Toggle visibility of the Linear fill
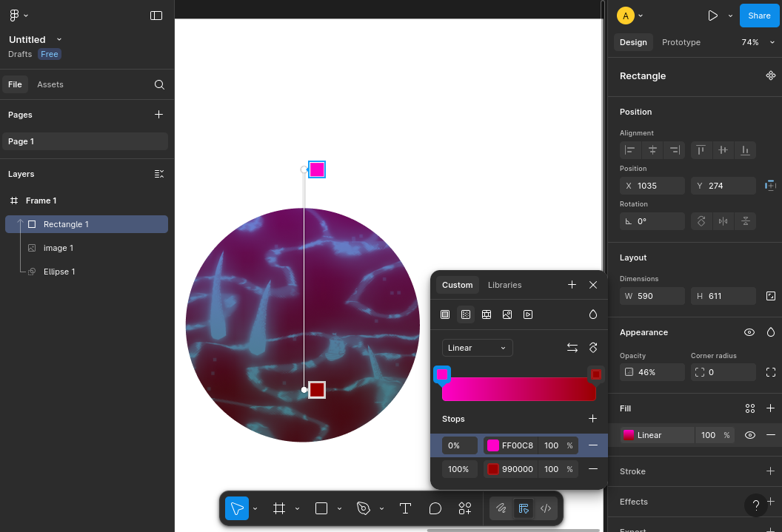Image resolution: width=782 pixels, height=532 pixels. click(x=749, y=435)
